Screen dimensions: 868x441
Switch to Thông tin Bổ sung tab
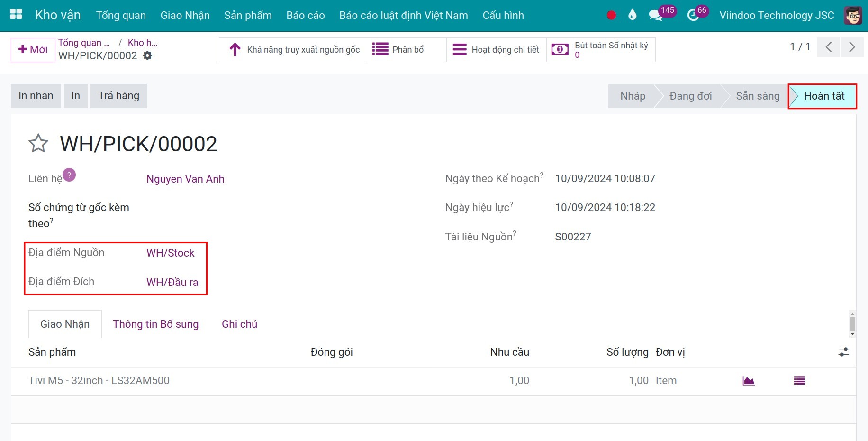coord(155,324)
